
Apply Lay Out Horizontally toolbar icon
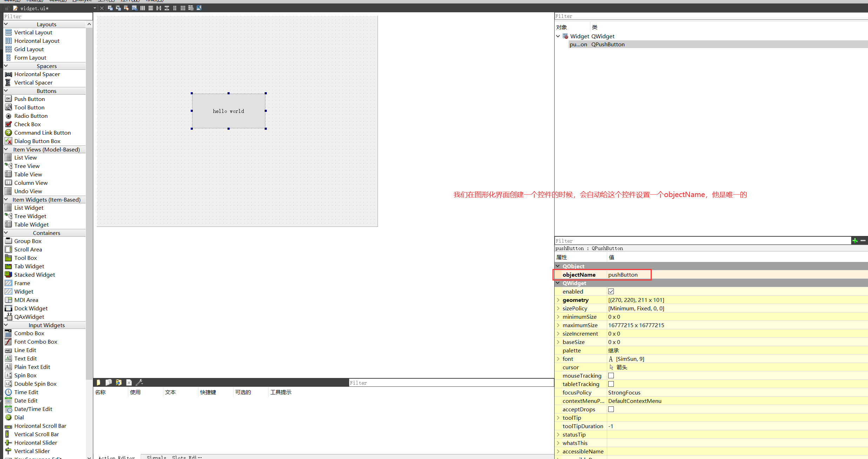(x=142, y=8)
